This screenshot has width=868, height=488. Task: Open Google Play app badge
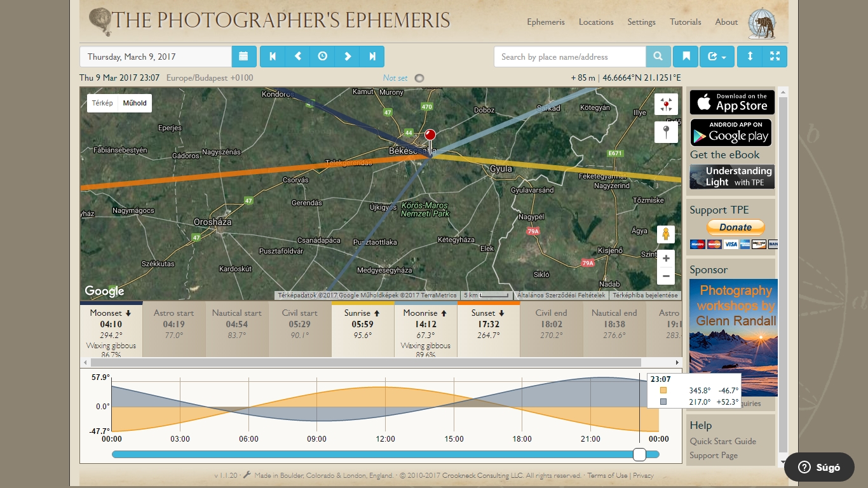731,132
